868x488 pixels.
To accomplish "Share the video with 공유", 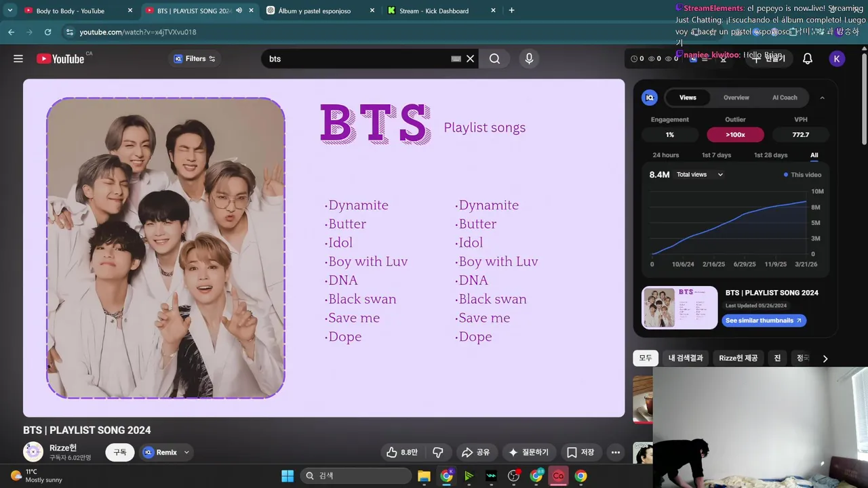I will click(x=475, y=452).
